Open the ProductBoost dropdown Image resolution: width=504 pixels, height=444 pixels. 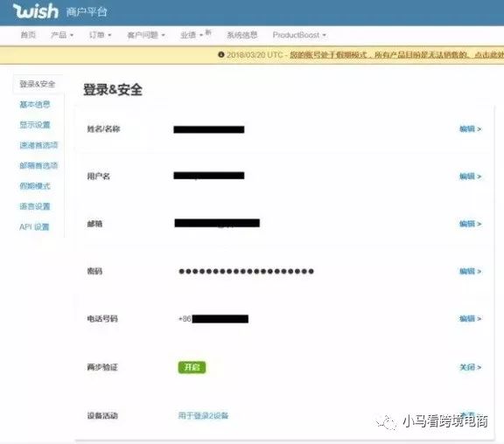tap(299, 35)
